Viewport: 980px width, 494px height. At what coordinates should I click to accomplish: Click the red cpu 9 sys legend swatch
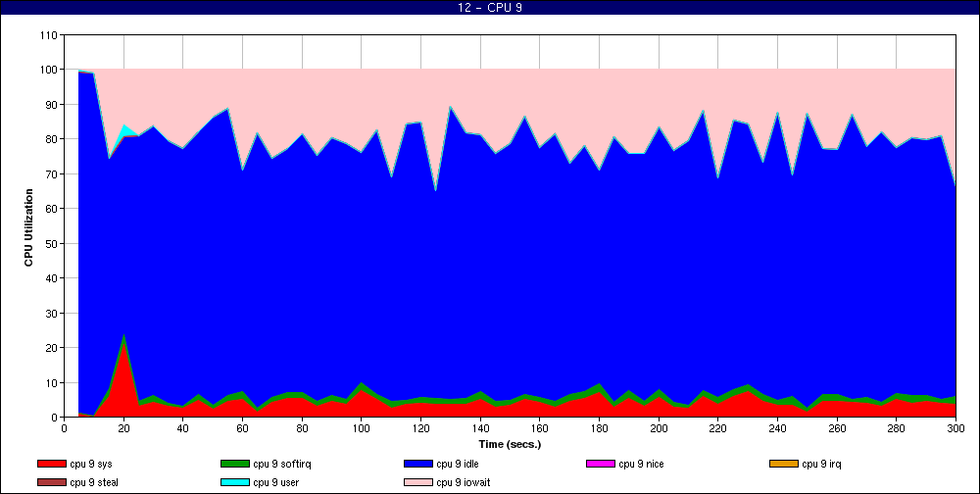52,464
